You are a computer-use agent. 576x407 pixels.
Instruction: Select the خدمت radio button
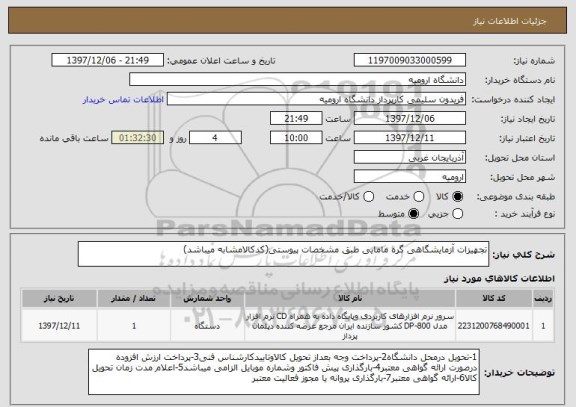419,197
